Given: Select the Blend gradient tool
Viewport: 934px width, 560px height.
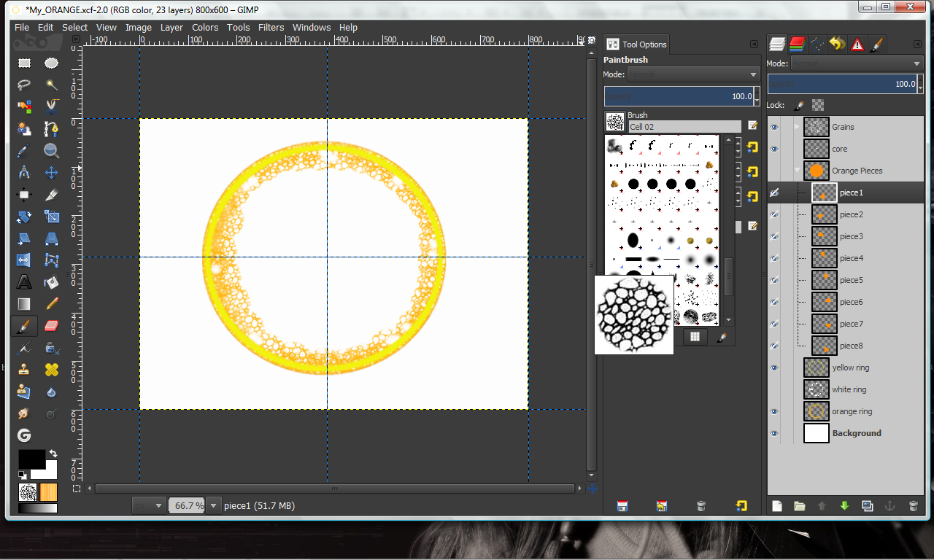Looking at the screenshot, I should pyautogui.click(x=24, y=304).
